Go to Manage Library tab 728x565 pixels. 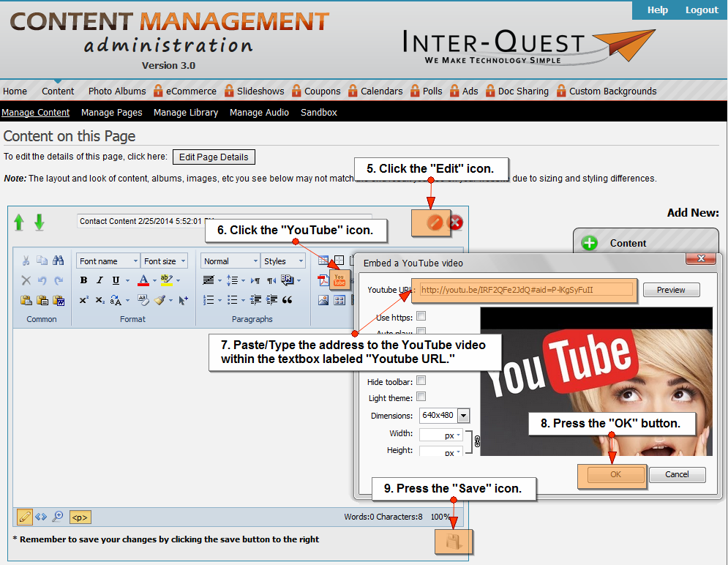[x=186, y=113]
